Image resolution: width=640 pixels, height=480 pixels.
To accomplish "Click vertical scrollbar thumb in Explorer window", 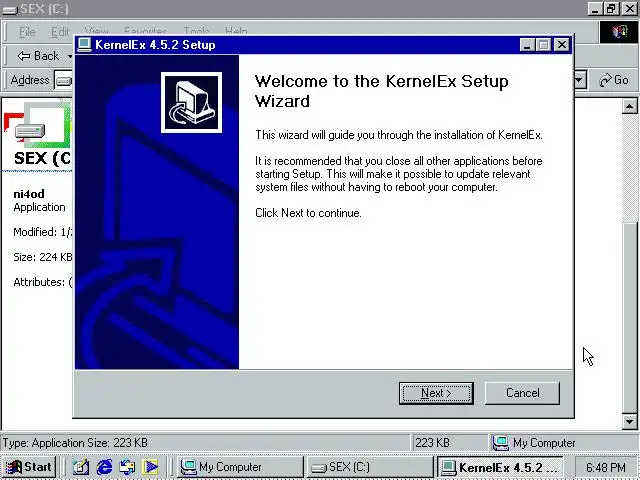I will 629,318.
